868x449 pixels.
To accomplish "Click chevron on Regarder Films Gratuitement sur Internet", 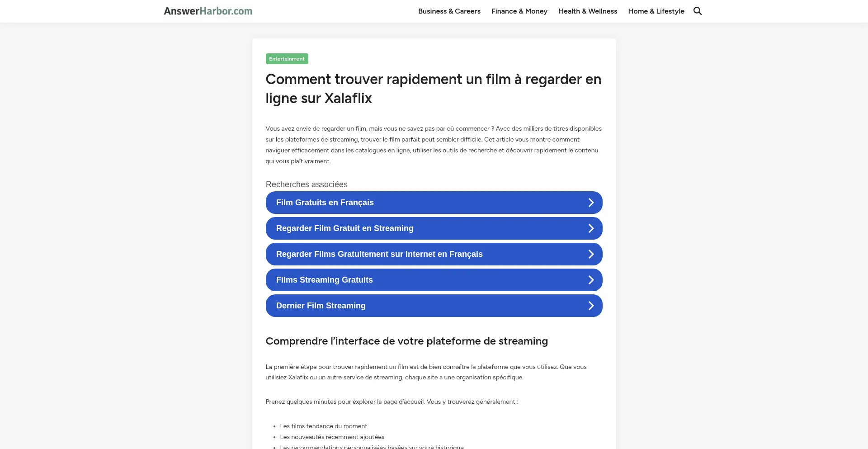I will point(590,254).
